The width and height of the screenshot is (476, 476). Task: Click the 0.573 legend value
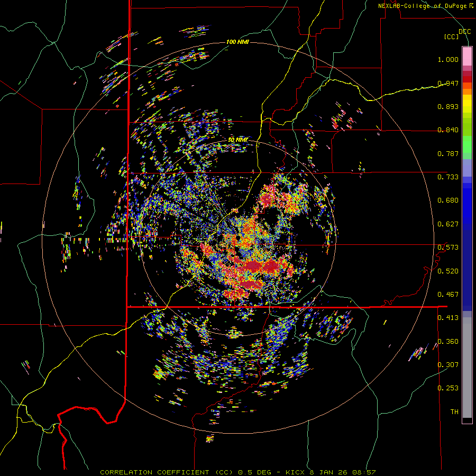[448, 248]
